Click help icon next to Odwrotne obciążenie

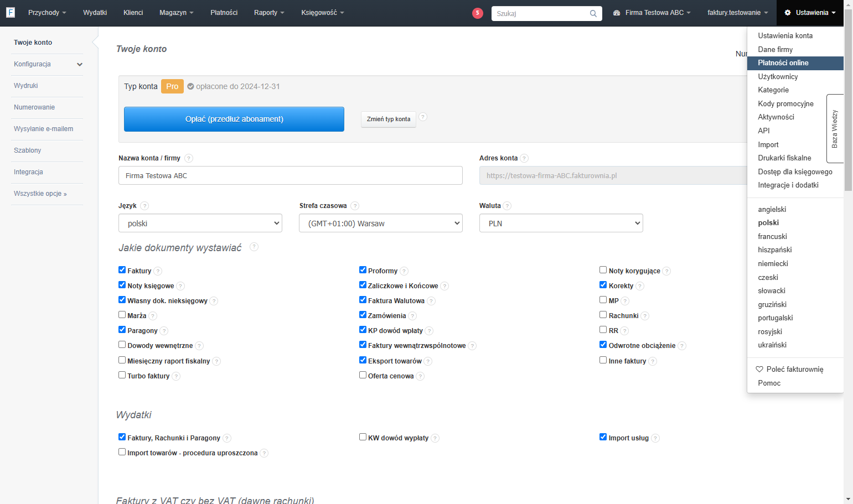click(682, 346)
